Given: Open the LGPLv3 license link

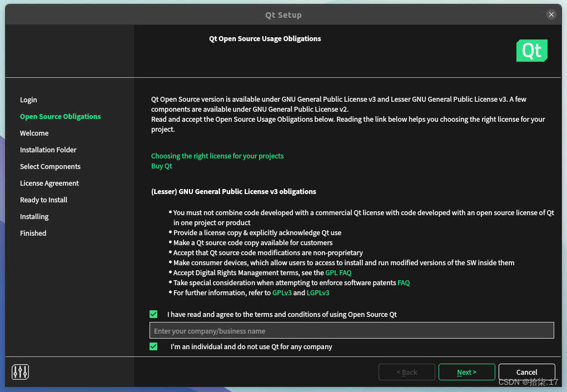Looking at the screenshot, I should tap(318, 293).
